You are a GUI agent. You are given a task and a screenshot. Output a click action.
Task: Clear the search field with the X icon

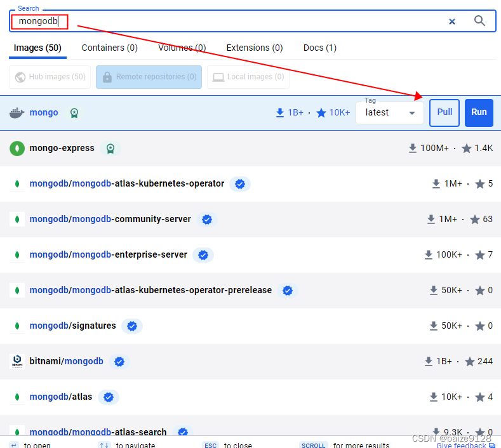coord(452,22)
